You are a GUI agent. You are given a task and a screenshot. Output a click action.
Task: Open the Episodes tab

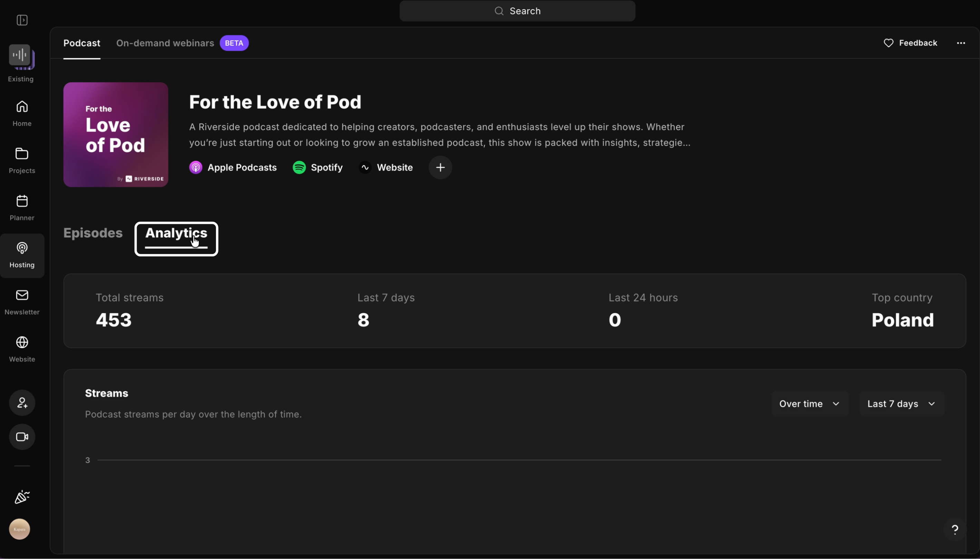(x=93, y=233)
